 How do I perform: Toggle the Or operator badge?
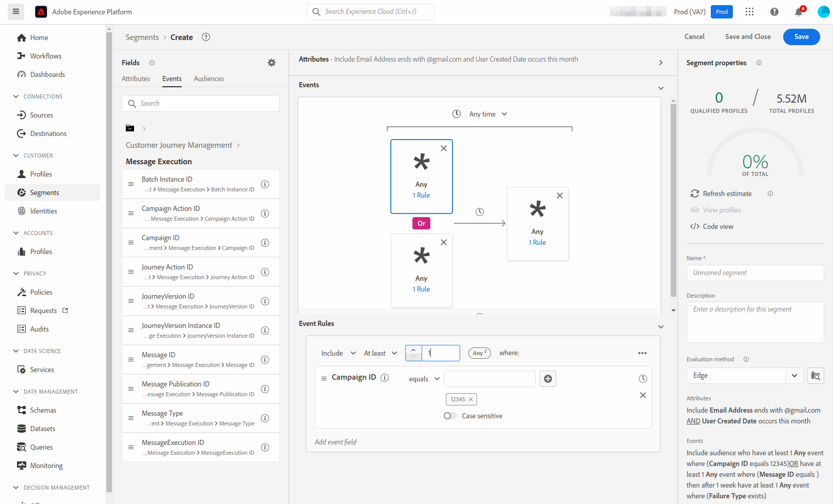[421, 223]
